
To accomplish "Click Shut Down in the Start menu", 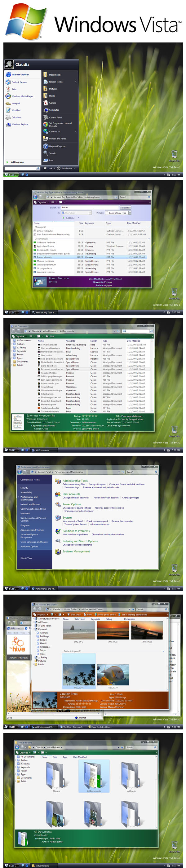I will click(x=64, y=168).
